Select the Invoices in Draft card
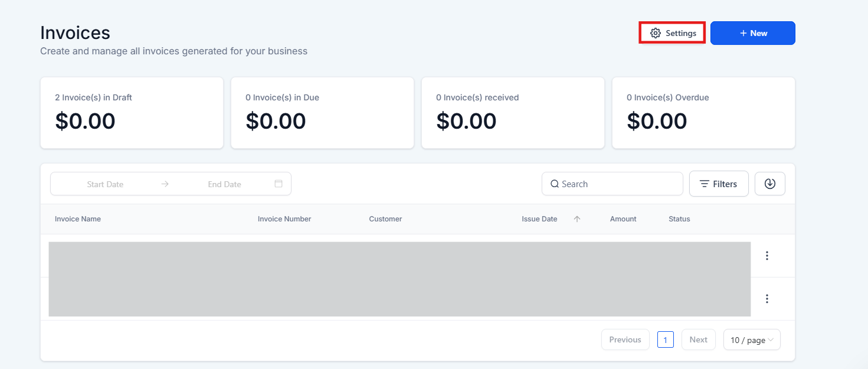The height and width of the screenshot is (369, 868). click(x=132, y=113)
